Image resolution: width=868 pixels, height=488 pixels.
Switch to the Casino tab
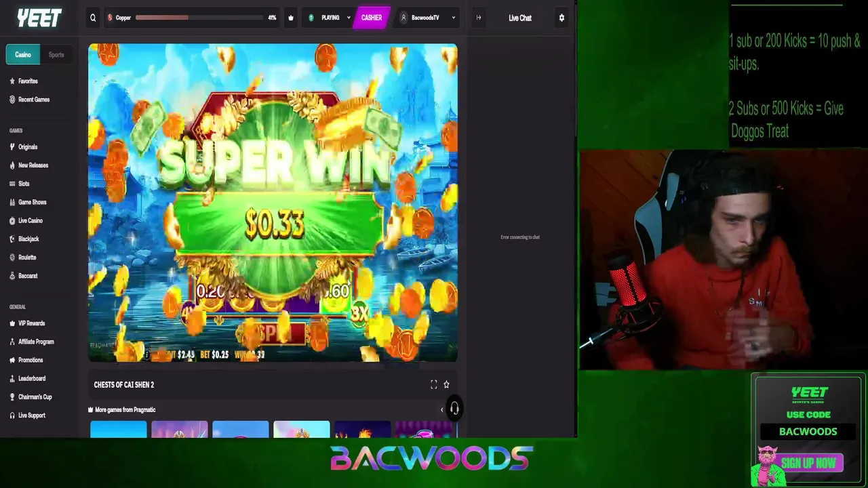click(23, 55)
